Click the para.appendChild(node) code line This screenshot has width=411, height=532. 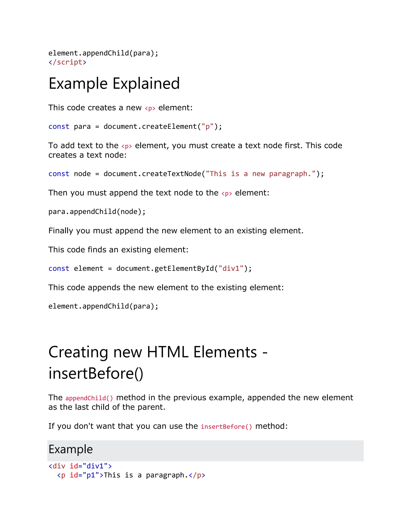(x=97, y=212)
